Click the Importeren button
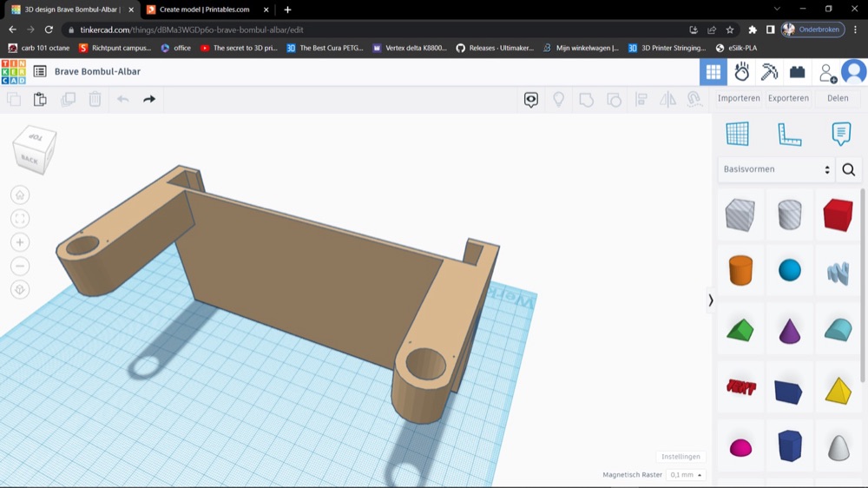Screen dimensions: 868x488 pyautogui.click(x=739, y=98)
